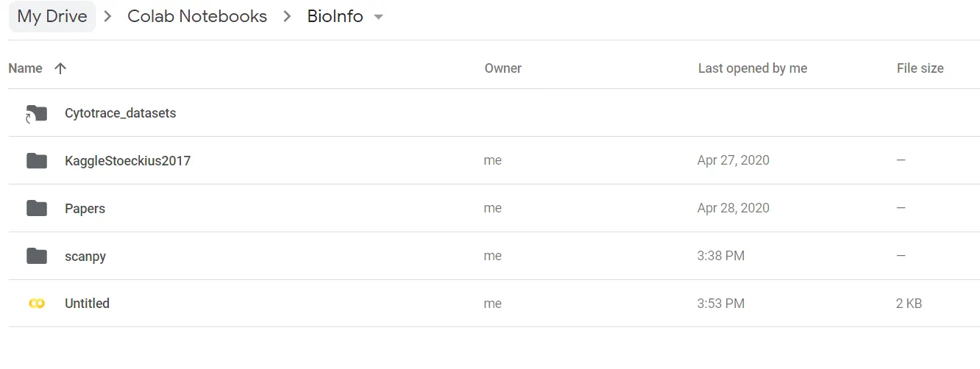The height and width of the screenshot is (369, 980).
Task: Click the BioInfo breadcrumb label
Action: click(x=335, y=16)
